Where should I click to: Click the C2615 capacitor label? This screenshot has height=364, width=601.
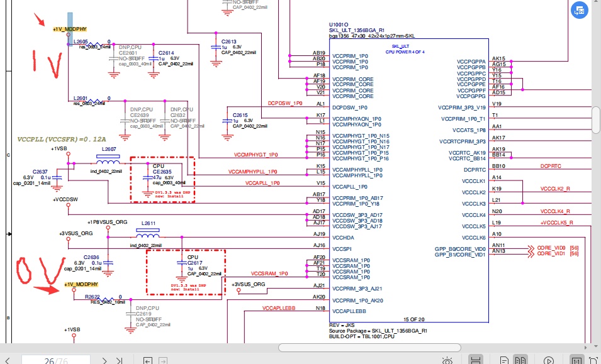coord(240,115)
